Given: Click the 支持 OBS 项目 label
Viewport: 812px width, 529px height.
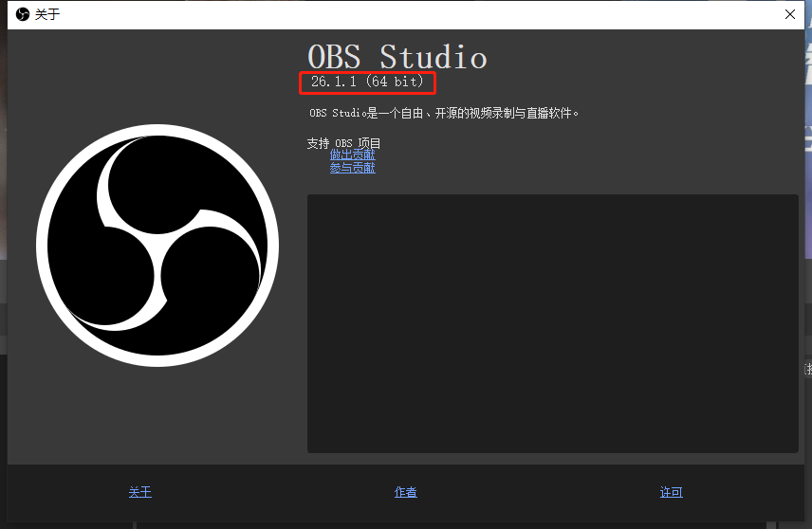Looking at the screenshot, I should tap(343, 143).
